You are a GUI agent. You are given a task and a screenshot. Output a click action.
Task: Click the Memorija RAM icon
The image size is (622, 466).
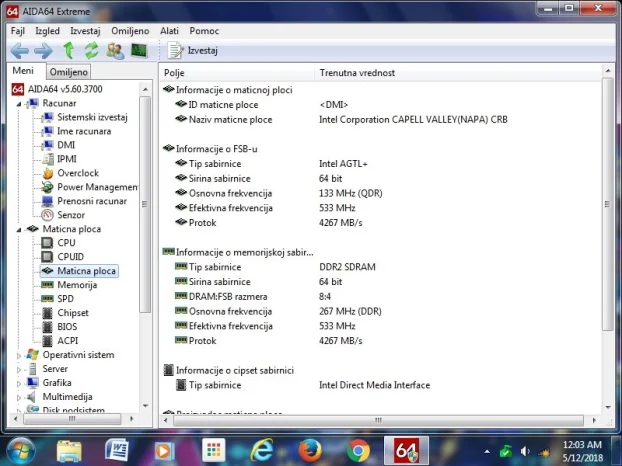[48, 285]
